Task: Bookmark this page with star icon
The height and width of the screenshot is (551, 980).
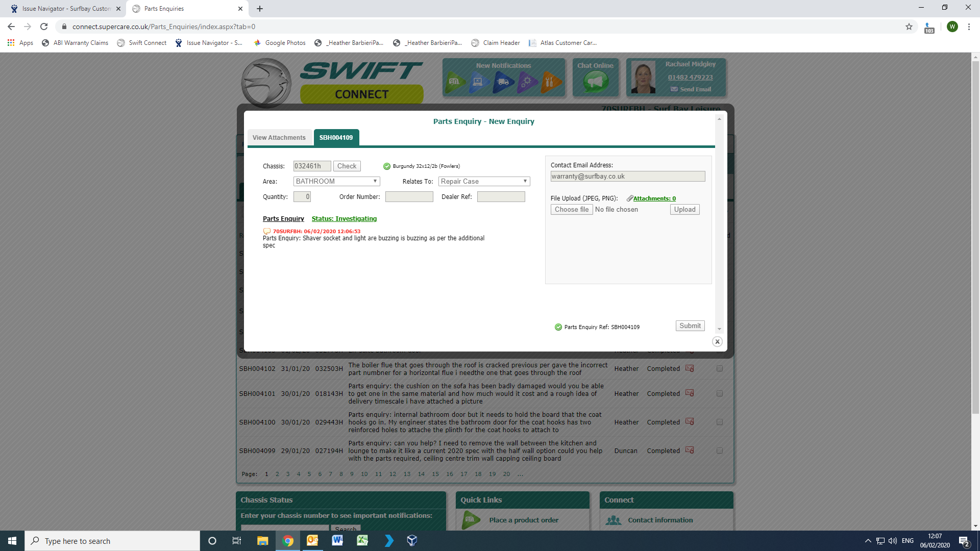Action: [x=909, y=27]
